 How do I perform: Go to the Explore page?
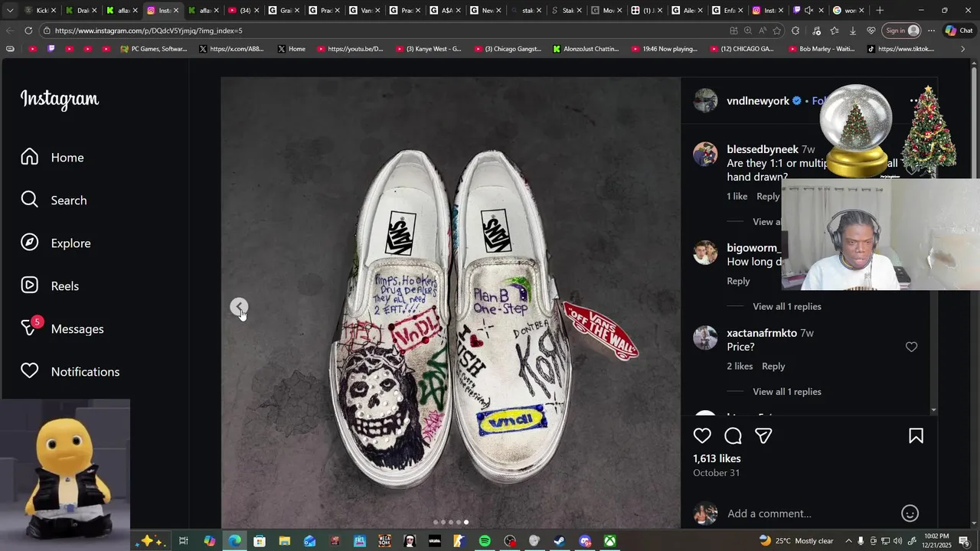(55, 243)
